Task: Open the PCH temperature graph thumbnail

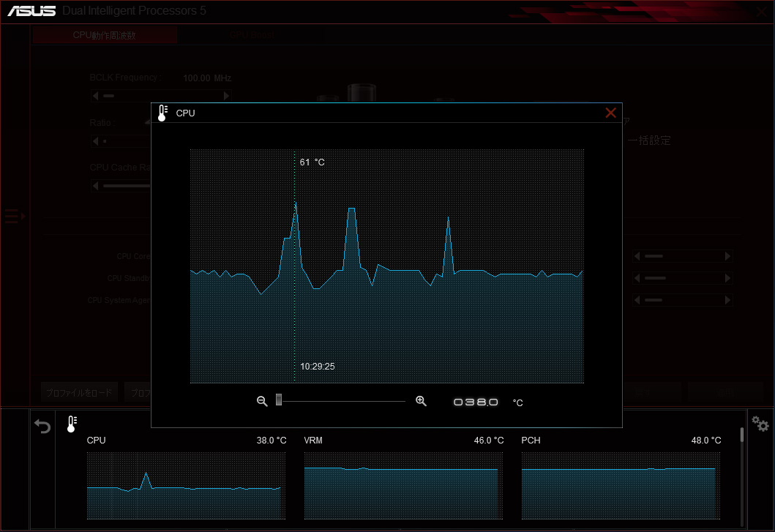Action: (621, 485)
